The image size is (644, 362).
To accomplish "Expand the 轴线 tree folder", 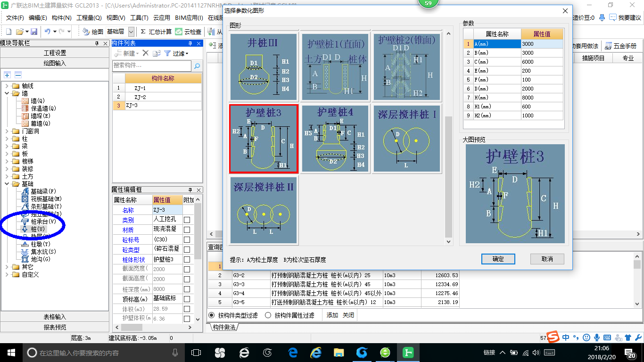I will pos(7,86).
